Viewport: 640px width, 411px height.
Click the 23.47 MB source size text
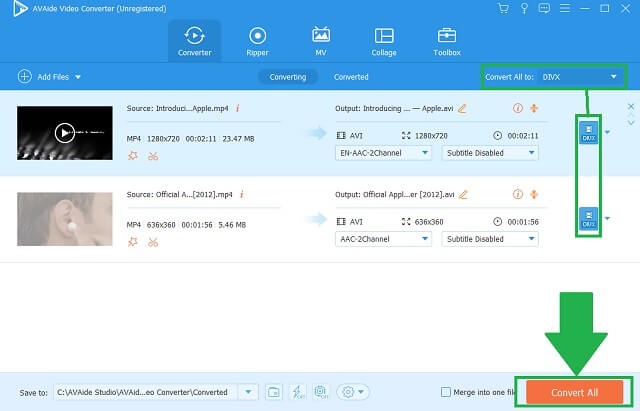pos(238,139)
